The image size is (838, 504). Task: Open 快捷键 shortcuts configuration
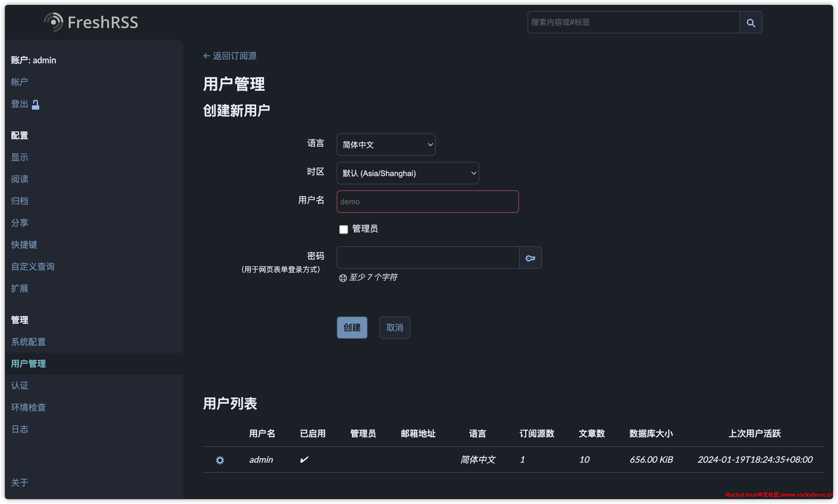(x=24, y=244)
